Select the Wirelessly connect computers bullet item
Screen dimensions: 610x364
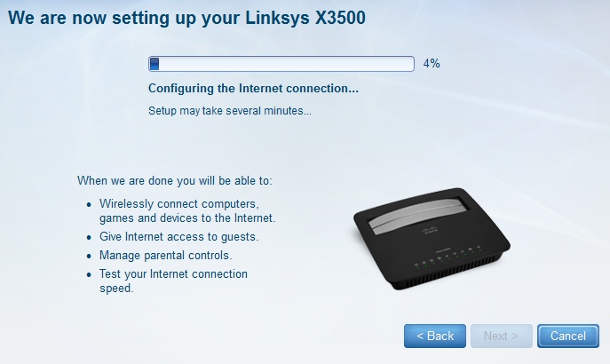(x=187, y=210)
